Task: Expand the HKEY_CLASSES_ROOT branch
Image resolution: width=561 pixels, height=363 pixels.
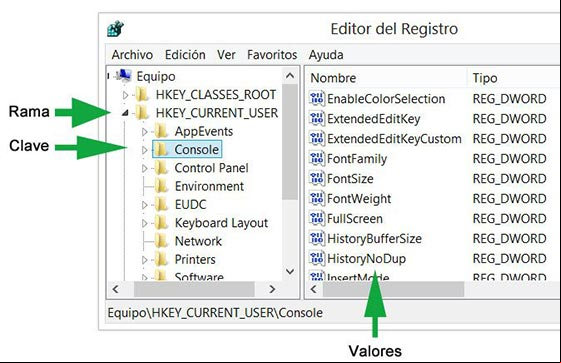Action: (x=125, y=95)
